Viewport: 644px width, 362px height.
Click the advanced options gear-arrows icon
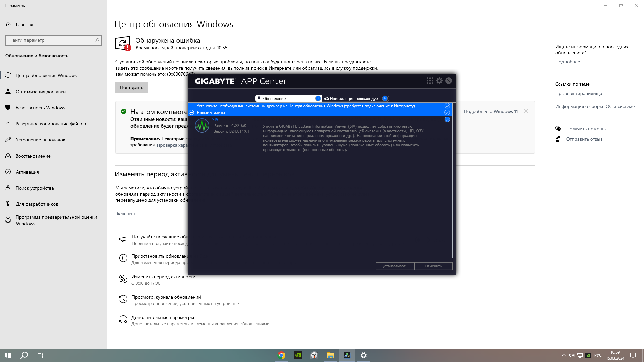pos(123,319)
